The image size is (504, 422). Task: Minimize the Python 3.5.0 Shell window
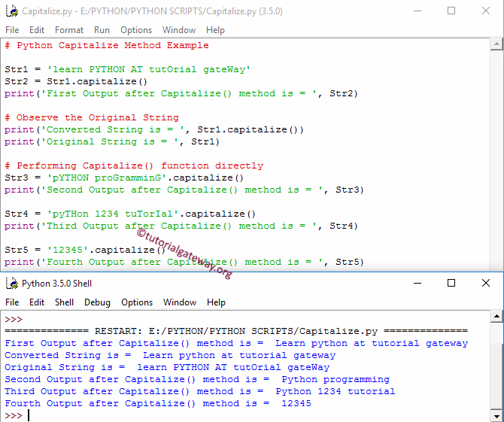coord(417,283)
